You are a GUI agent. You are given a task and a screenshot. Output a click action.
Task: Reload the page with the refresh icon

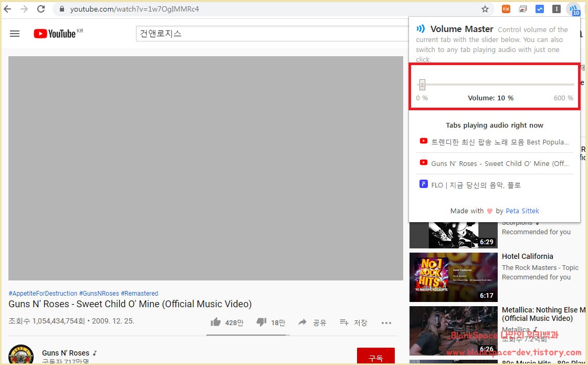41,8
